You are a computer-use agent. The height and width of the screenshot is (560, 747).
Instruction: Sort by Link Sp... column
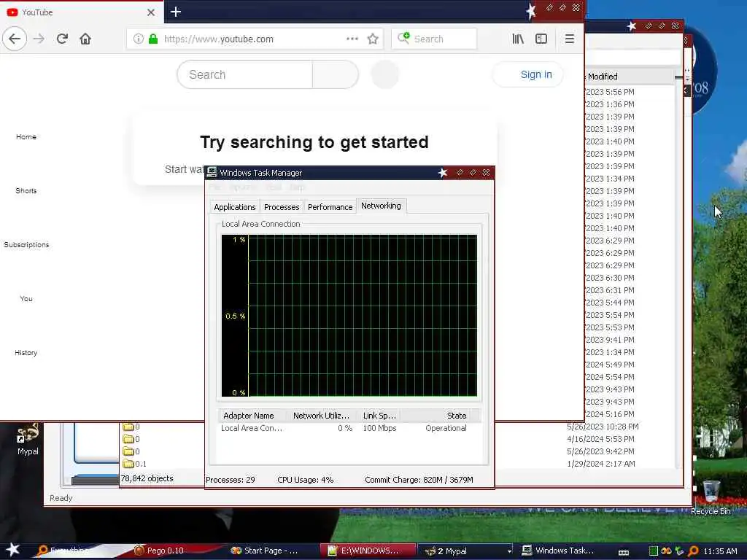pyautogui.click(x=379, y=415)
